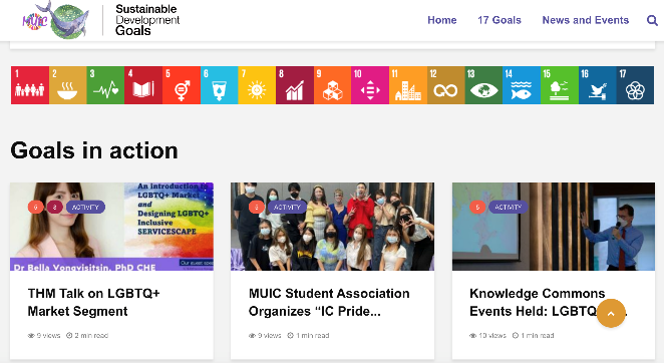Select SDG goal 1 No Poverty icon
The height and width of the screenshot is (363, 664).
tap(30, 85)
